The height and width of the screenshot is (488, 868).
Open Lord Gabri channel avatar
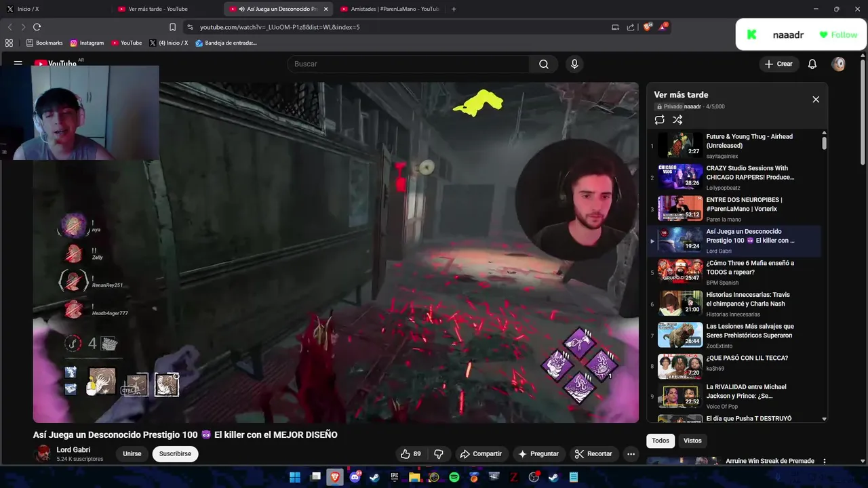(x=43, y=454)
